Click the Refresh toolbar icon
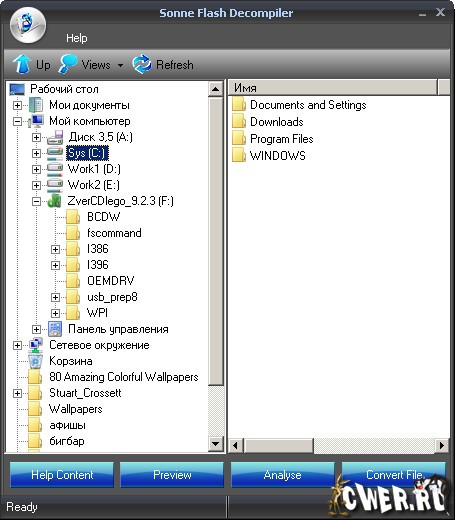 click(x=142, y=64)
